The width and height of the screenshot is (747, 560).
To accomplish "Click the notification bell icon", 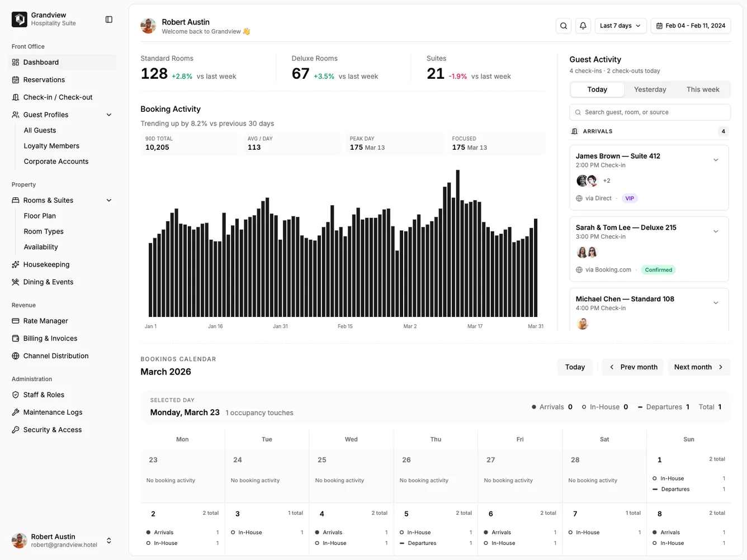I will coord(583,25).
